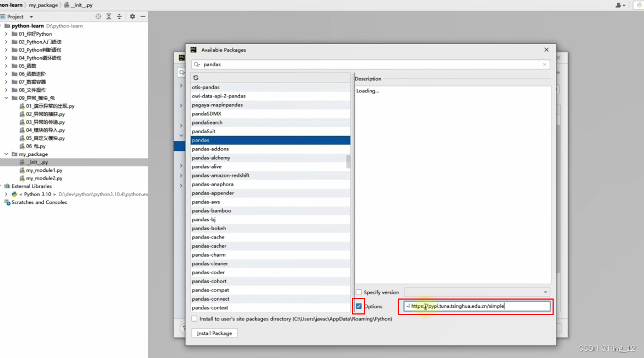Close the Available Packages dialog
Image resolution: width=644 pixels, height=358 pixels.
click(x=546, y=50)
